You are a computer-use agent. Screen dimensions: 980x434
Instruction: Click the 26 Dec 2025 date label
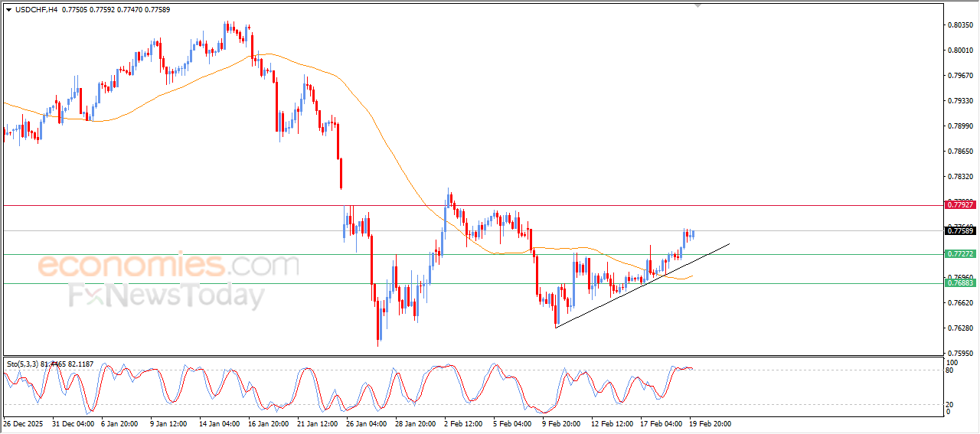pyautogui.click(x=24, y=423)
